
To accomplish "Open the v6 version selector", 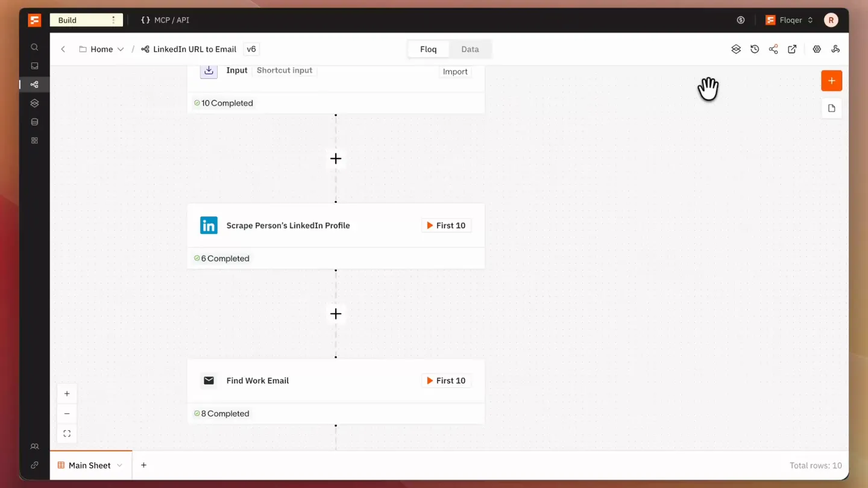I will 251,49.
